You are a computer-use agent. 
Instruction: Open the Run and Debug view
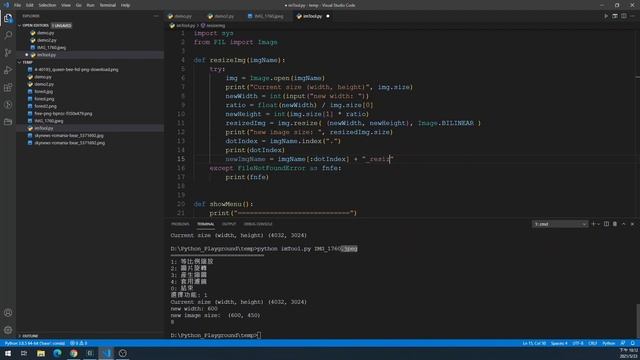(8, 70)
